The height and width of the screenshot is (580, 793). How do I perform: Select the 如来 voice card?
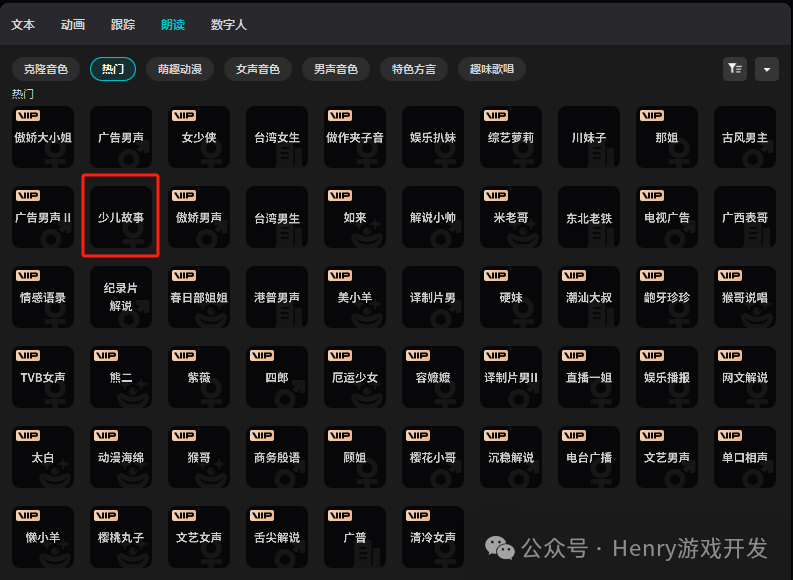tap(355, 217)
